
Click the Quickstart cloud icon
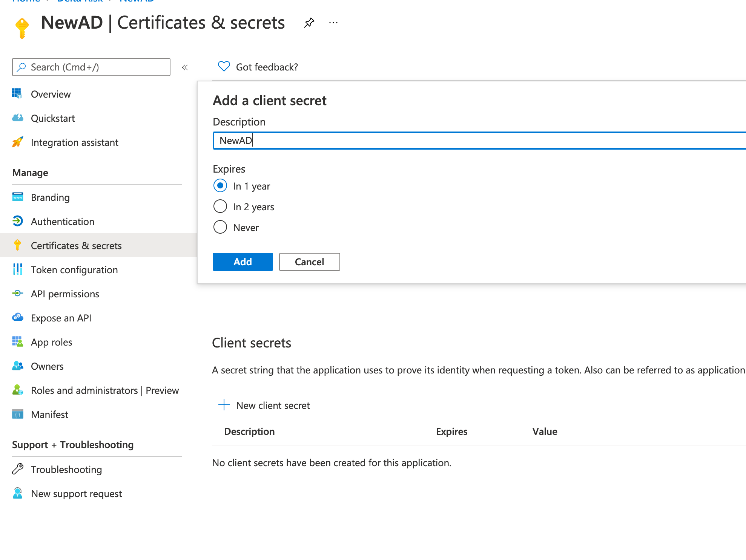(x=17, y=118)
